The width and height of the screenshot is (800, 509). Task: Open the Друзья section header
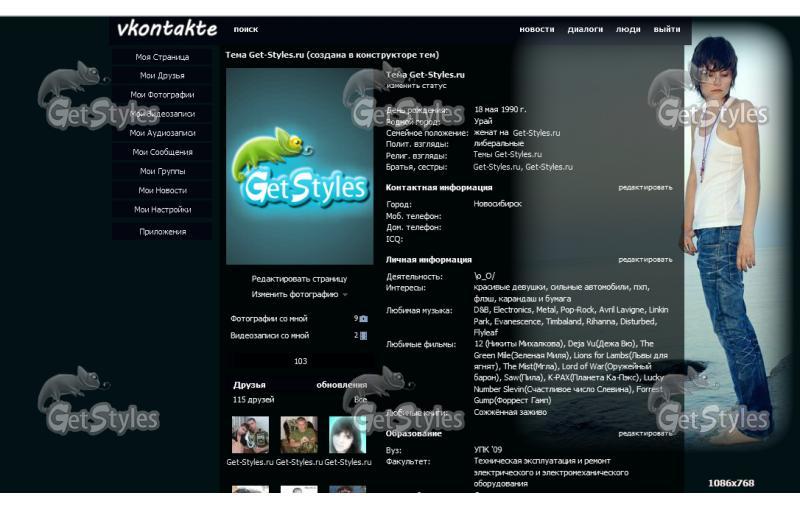coord(249,385)
